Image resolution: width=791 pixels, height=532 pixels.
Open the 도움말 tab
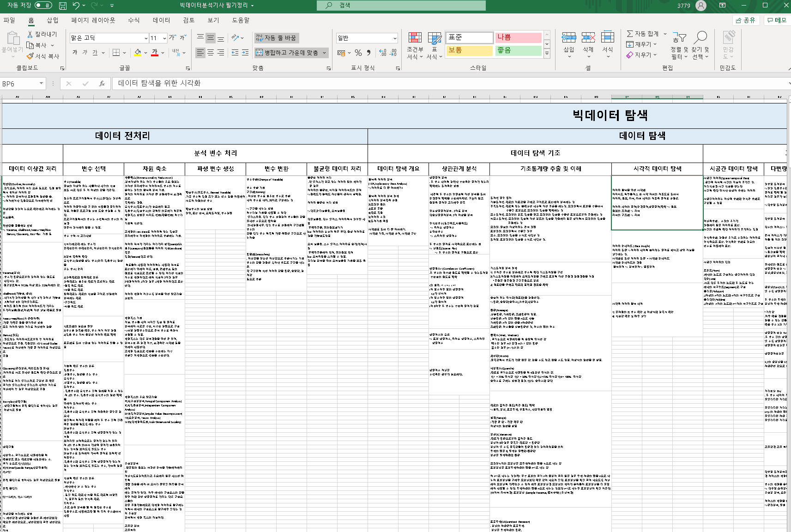(241, 20)
